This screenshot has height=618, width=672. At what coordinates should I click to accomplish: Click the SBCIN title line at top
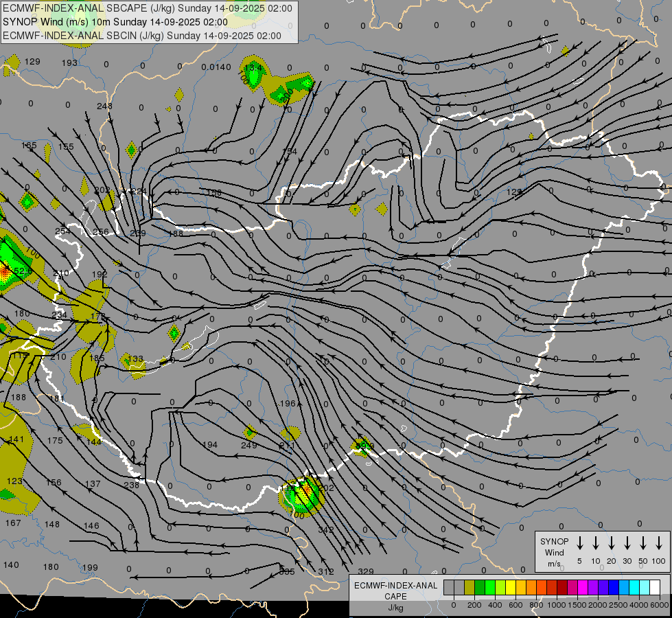point(142,36)
